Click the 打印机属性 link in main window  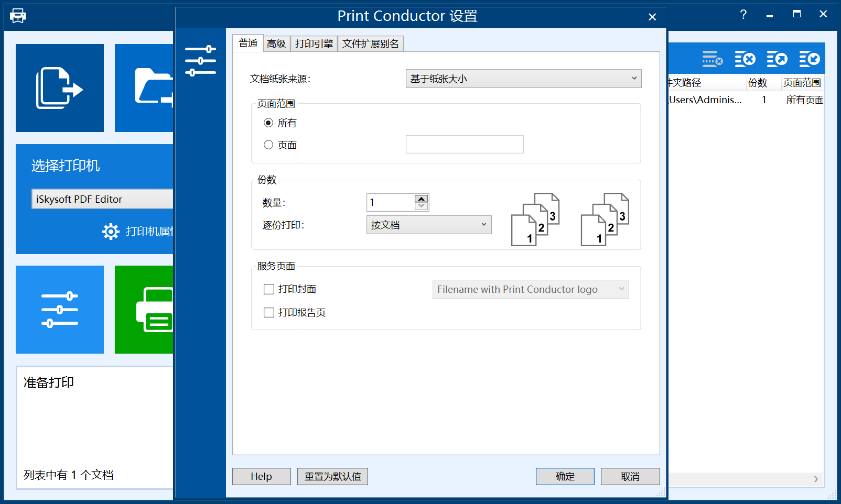point(150,232)
